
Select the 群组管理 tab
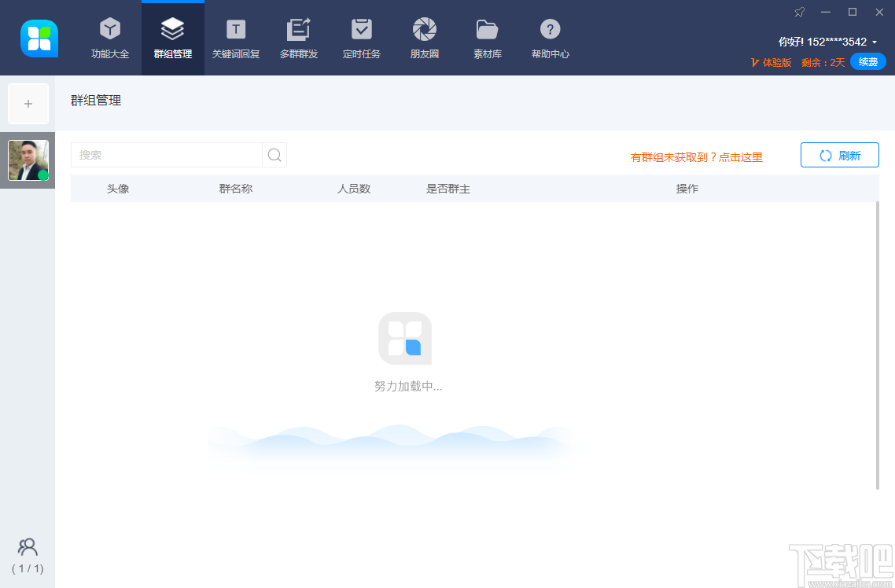pyautogui.click(x=173, y=39)
